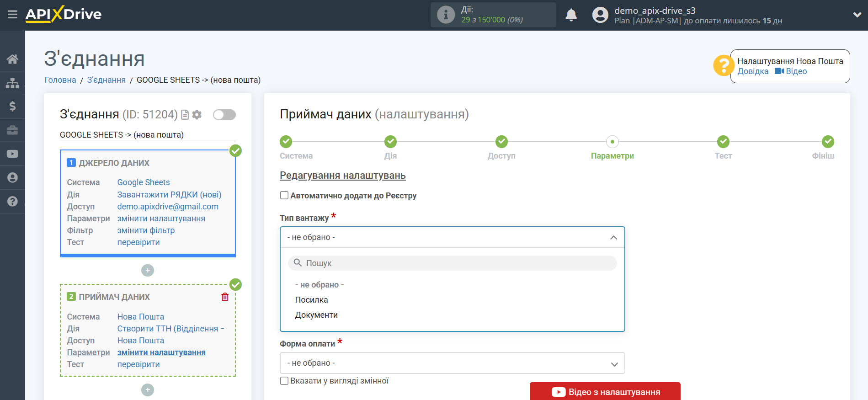
Task: Add step after the data receiver block
Action: (148, 390)
